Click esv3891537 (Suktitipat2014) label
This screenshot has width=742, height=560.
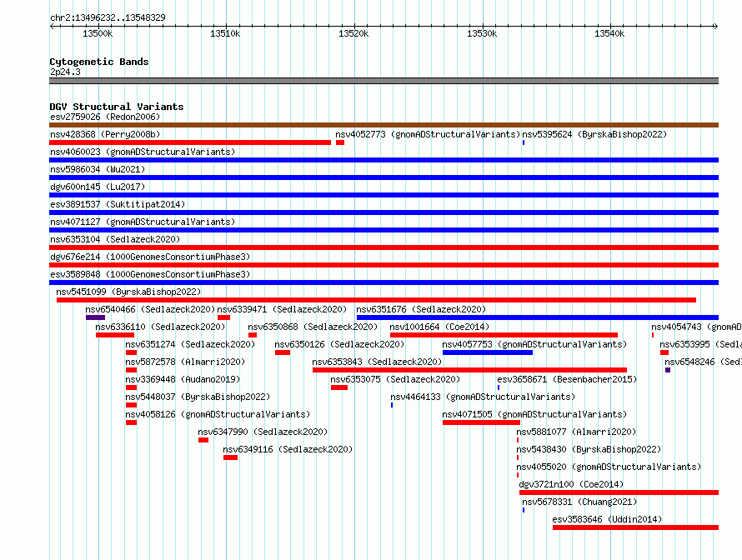coord(118,204)
